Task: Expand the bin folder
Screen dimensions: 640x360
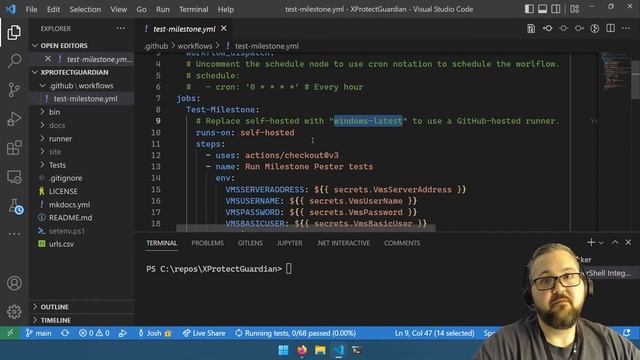Action: (x=54, y=112)
